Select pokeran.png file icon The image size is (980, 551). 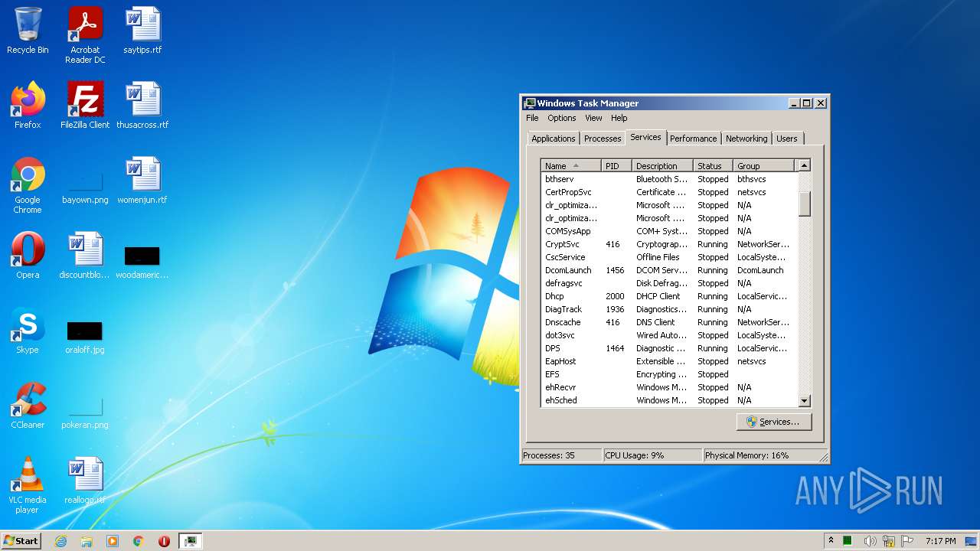point(85,412)
